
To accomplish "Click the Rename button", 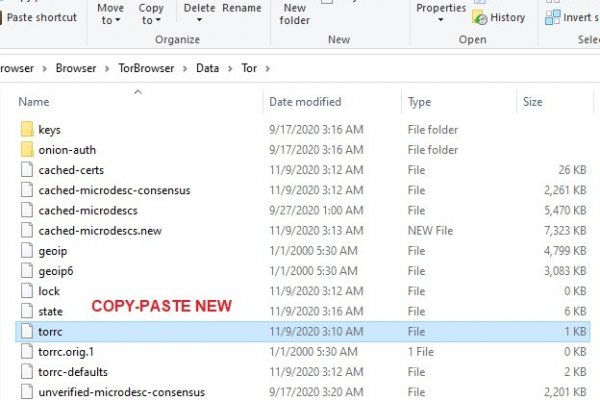I will click(x=241, y=8).
